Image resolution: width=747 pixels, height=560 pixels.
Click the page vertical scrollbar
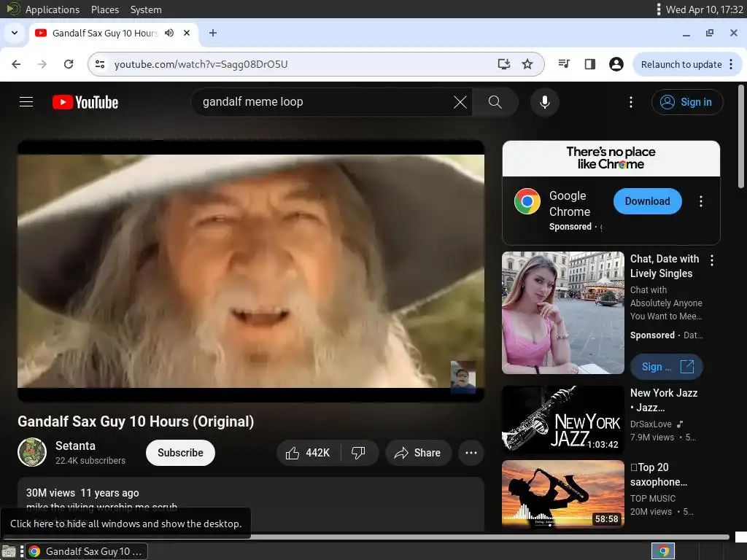pos(741,136)
